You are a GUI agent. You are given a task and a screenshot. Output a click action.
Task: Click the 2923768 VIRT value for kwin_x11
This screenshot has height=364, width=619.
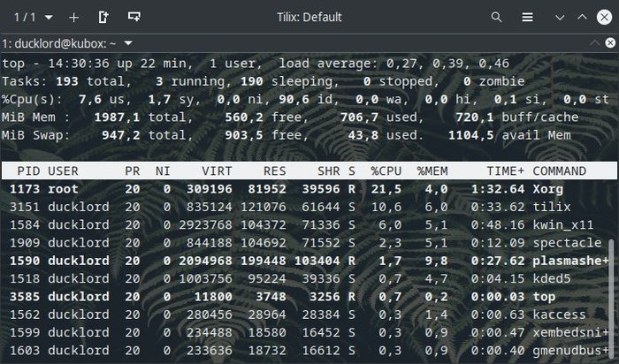pos(205,225)
